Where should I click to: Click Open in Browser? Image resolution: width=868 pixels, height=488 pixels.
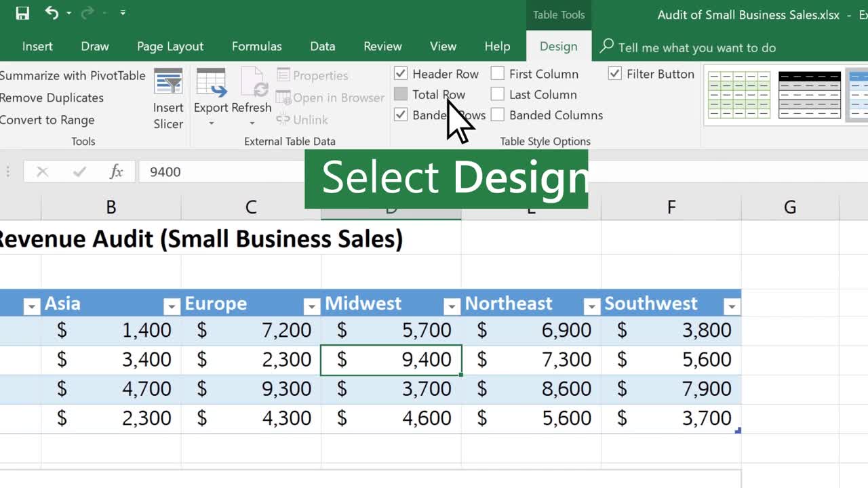tap(330, 98)
